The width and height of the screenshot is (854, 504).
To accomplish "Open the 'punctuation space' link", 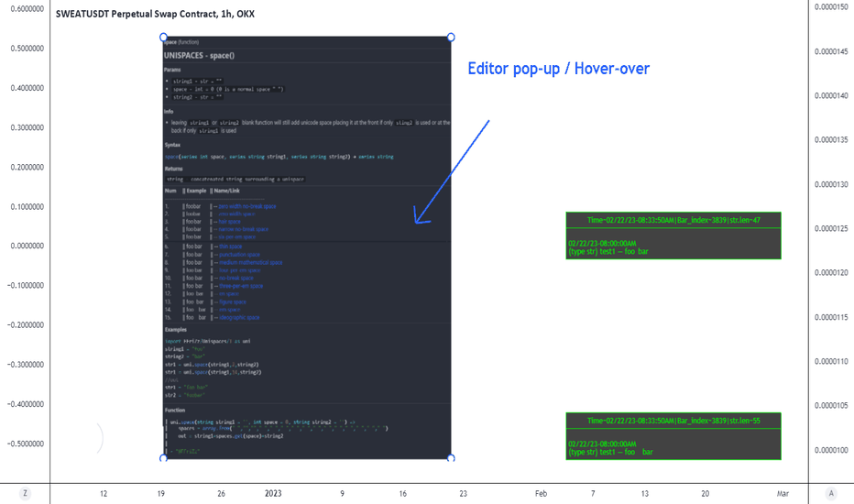I will point(240,255).
